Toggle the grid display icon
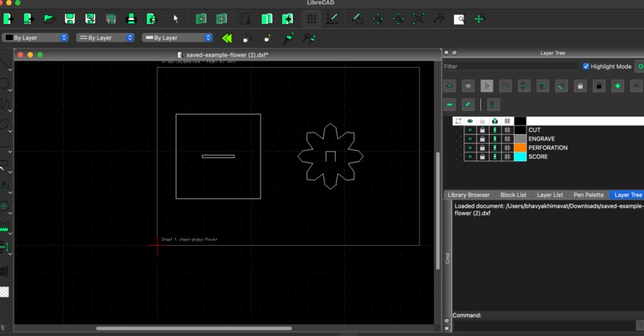 coord(312,19)
